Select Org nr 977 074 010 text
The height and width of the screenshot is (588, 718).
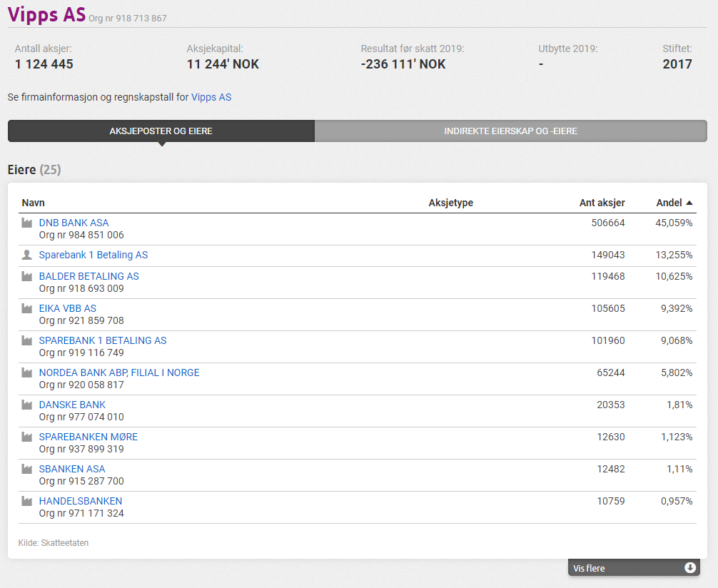click(x=81, y=417)
